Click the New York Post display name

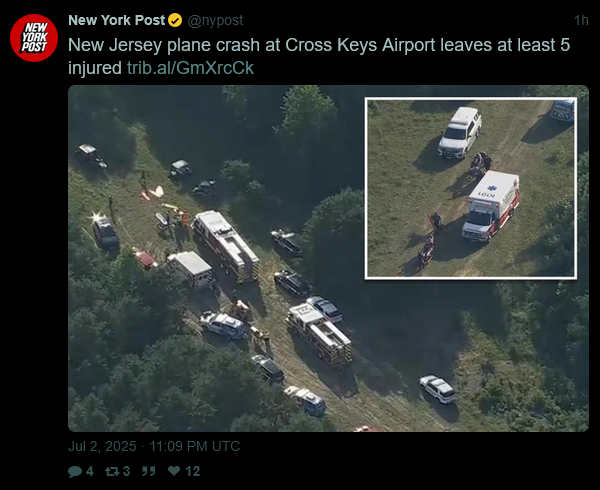pyautogui.click(x=117, y=20)
